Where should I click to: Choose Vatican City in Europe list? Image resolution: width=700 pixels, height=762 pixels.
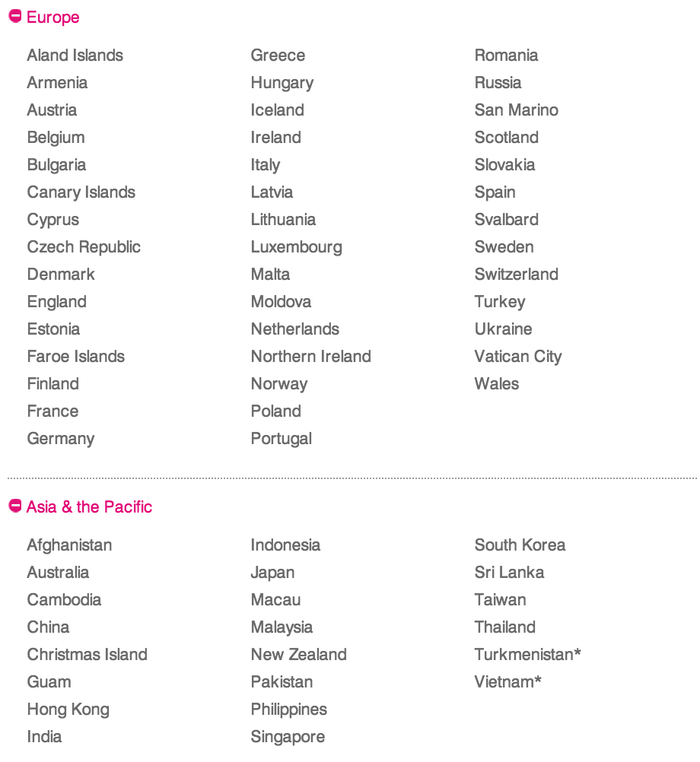518,357
